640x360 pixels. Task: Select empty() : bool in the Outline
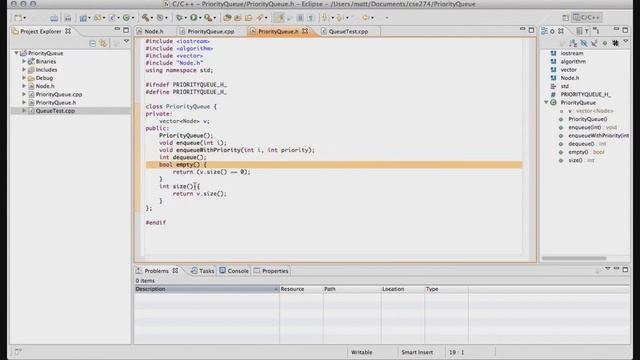586,152
